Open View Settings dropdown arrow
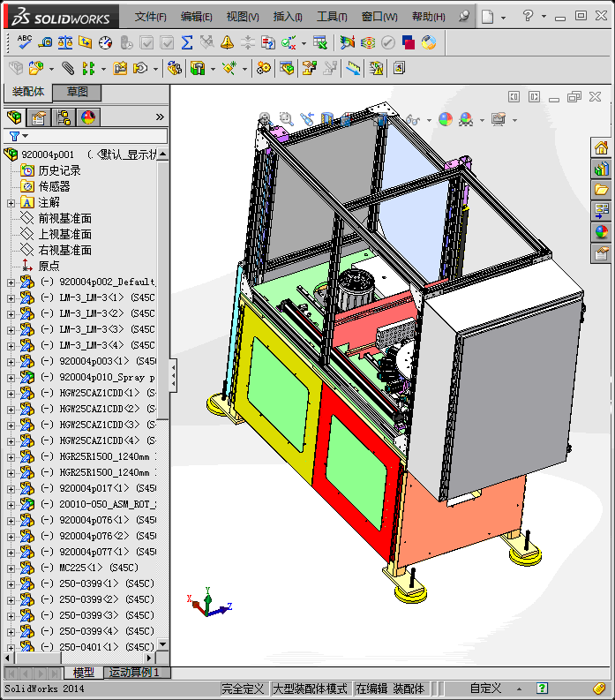 (514, 120)
